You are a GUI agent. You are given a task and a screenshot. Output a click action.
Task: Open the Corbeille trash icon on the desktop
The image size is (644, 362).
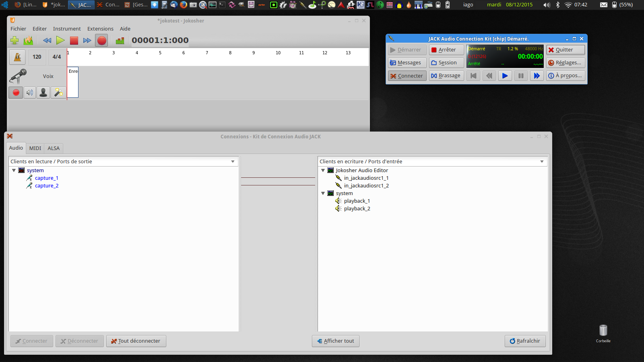pos(603,333)
